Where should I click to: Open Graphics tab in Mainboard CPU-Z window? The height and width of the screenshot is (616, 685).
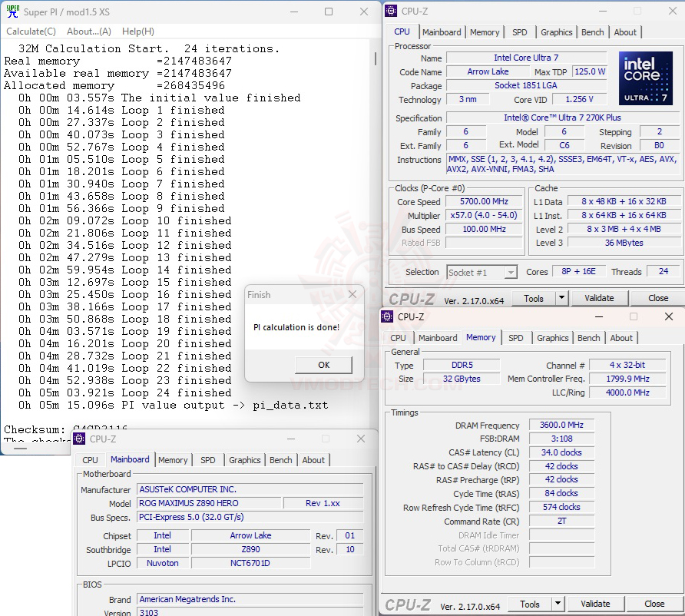[x=245, y=460]
